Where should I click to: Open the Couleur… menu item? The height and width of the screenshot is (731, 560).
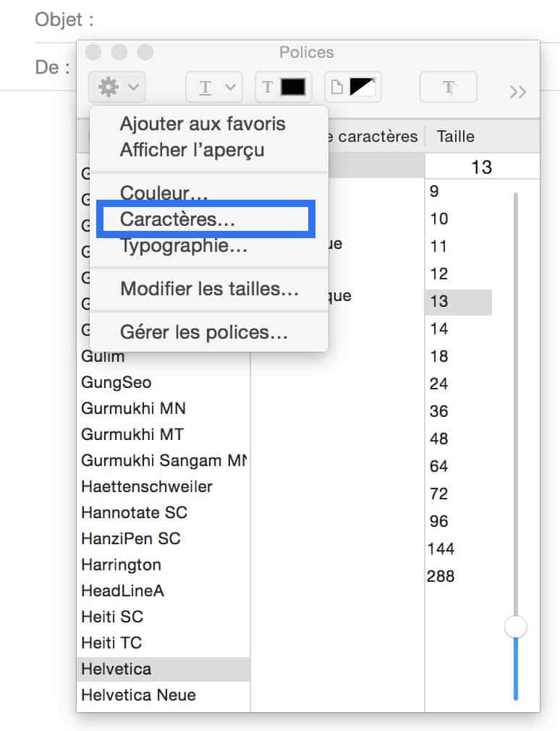[x=164, y=192]
